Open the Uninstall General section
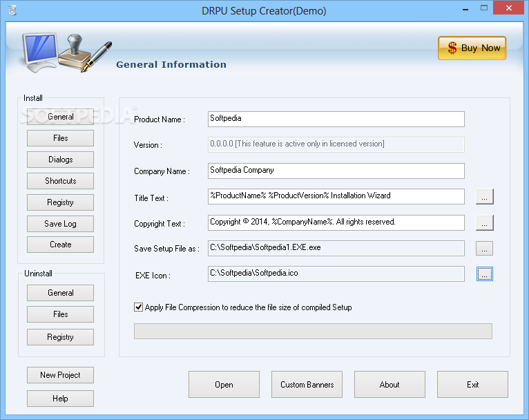This screenshot has height=420, width=529. pyautogui.click(x=60, y=293)
